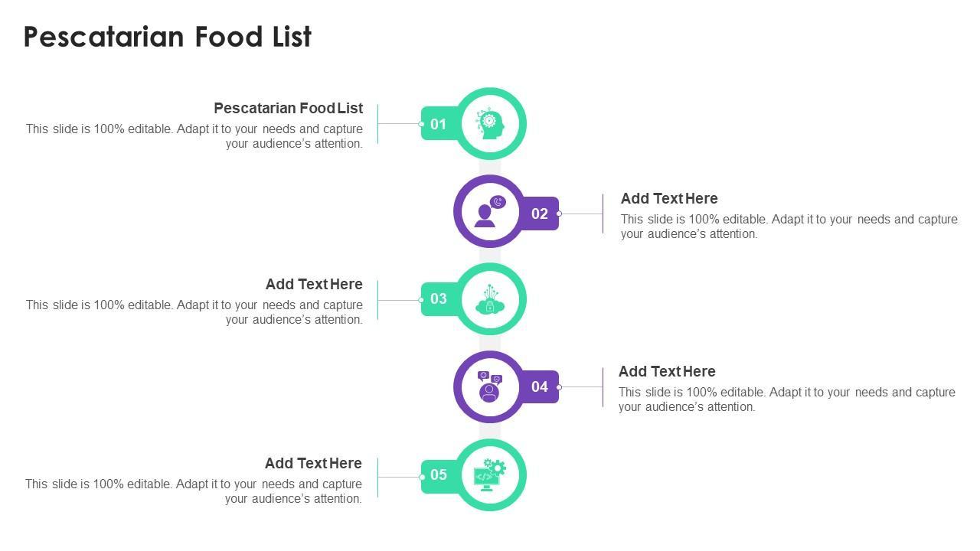
Task: Click the description paragraph beside step 05
Action: [194, 491]
